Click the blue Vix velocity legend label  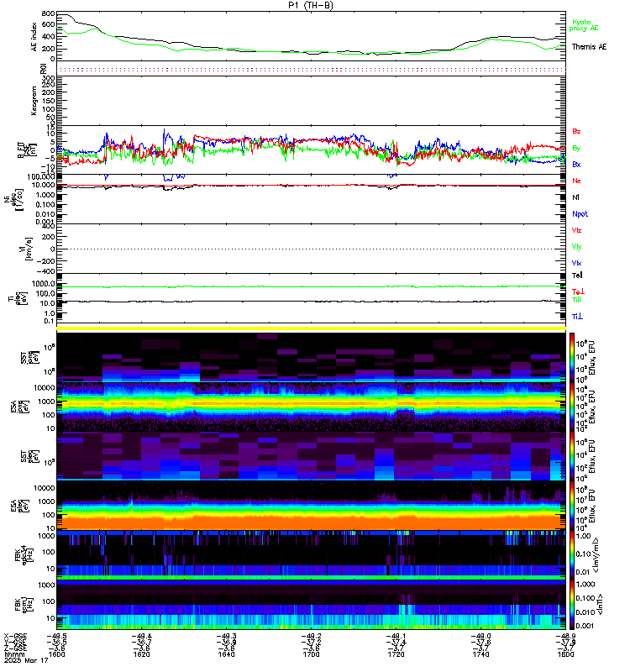click(576, 263)
